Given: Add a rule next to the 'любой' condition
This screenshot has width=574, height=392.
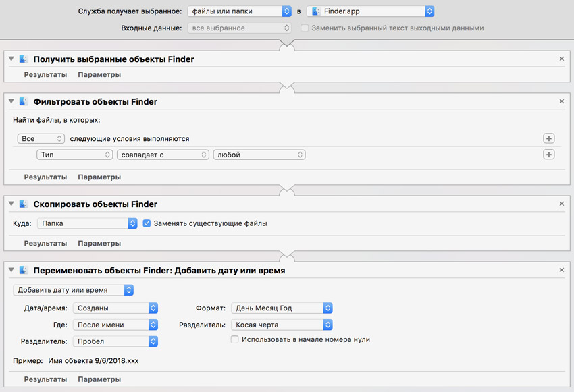Looking at the screenshot, I should pyautogui.click(x=549, y=155).
